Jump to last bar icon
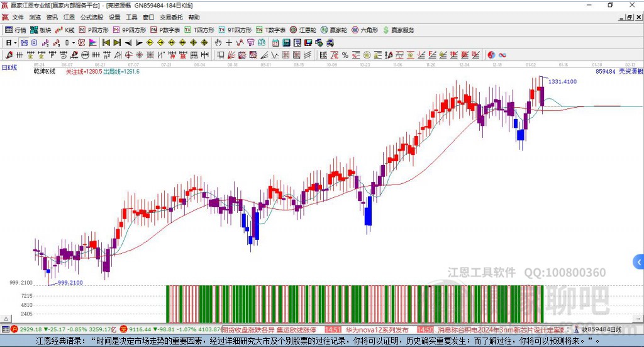Image resolution: width=644 pixels, height=347 pixels. (x=117, y=43)
